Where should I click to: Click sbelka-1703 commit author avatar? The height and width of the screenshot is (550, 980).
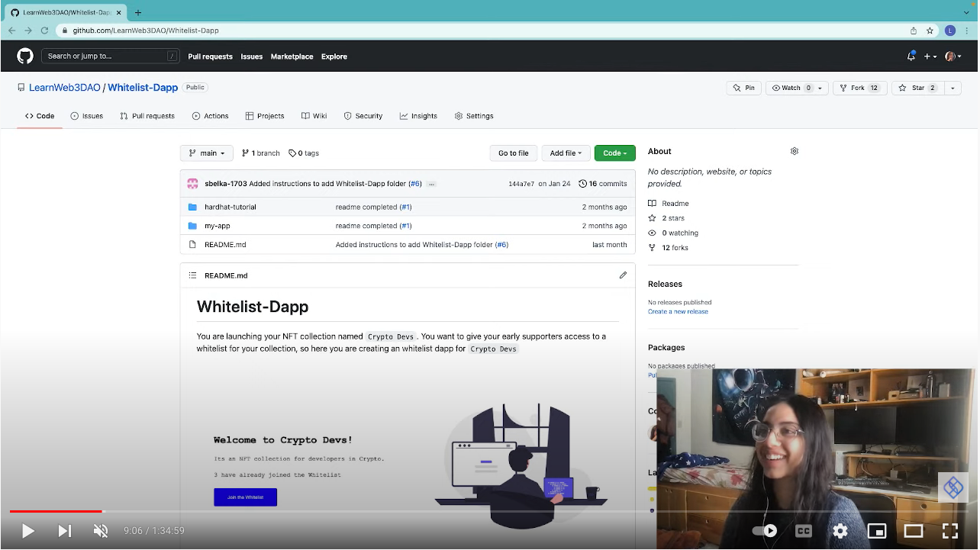click(x=192, y=184)
